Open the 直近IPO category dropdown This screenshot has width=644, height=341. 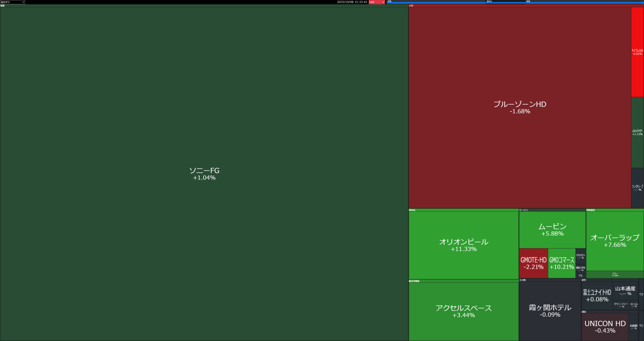pyautogui.click(x=12, y=2)
